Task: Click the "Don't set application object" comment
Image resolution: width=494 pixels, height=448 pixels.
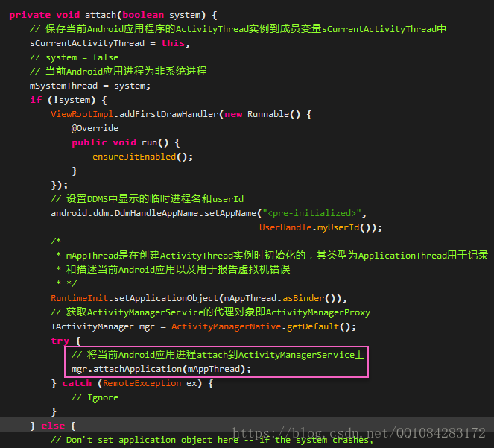Action: pyautogui.click(x=212, y=440)
